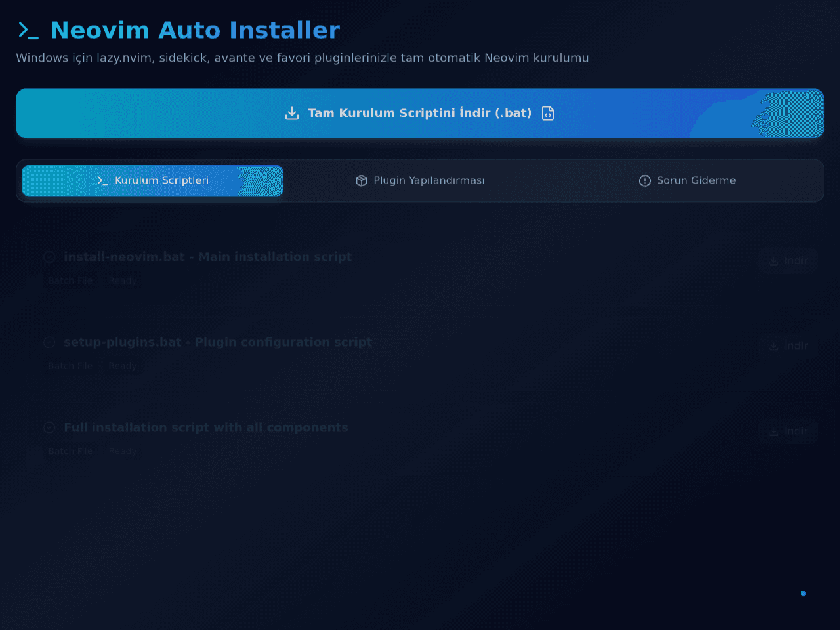The image size is (840, 630).
Task: Open the Plugin Yapılandırması tab
Action: [420, 180]
